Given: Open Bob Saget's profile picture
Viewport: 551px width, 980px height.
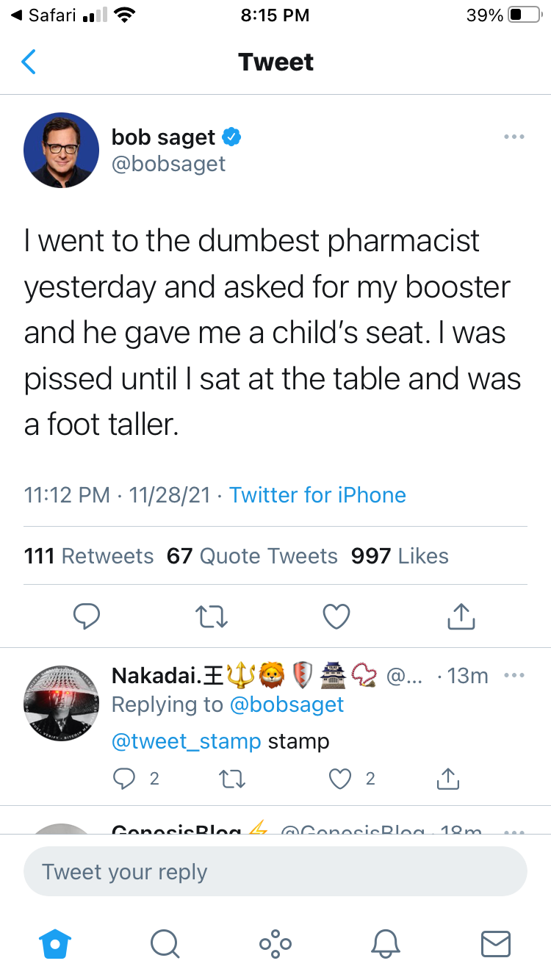Looking at the screenshot, I should click(x=61, y=150).
